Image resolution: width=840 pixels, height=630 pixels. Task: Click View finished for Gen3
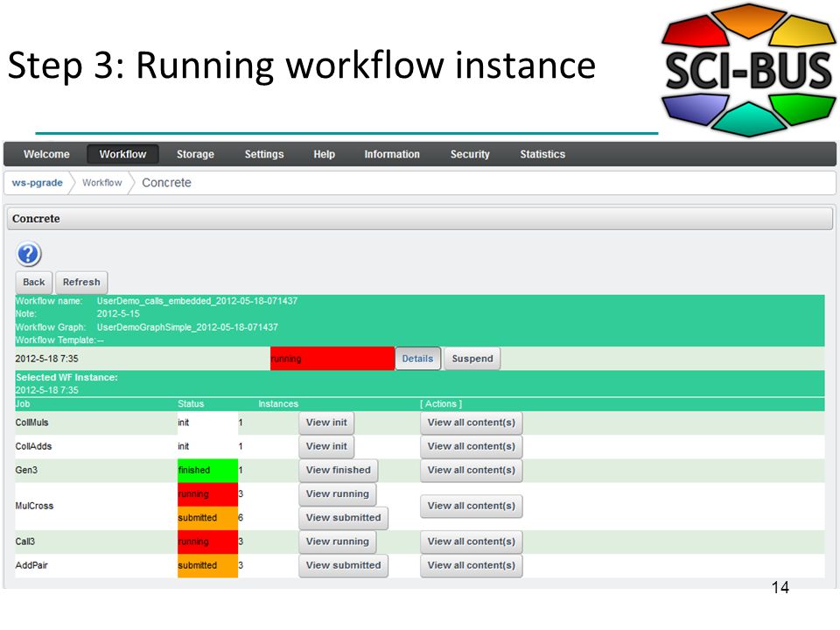coord(338,471)
